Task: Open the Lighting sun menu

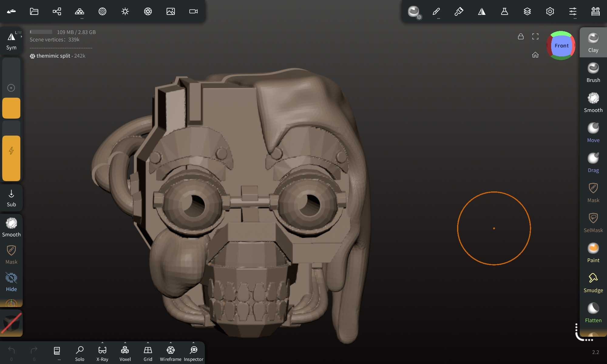Action: [x=125, y=12]
